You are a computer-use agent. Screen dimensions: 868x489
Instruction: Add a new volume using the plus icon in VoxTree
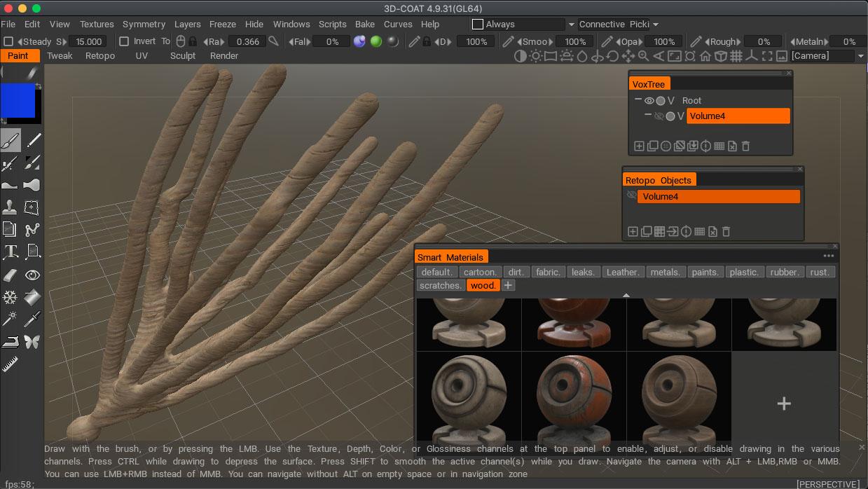tap(639, 145)
